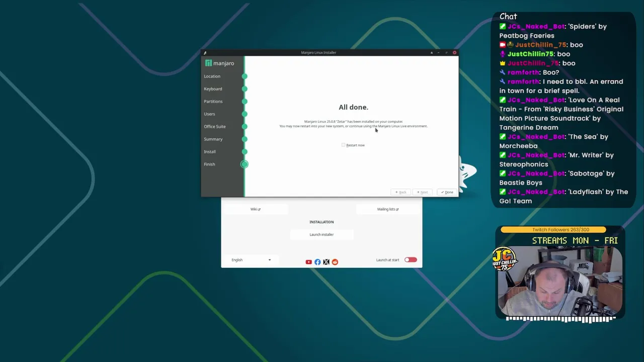Click the INSTALLATION heading in Hello window
644x362 pixels.
point(321,222)
